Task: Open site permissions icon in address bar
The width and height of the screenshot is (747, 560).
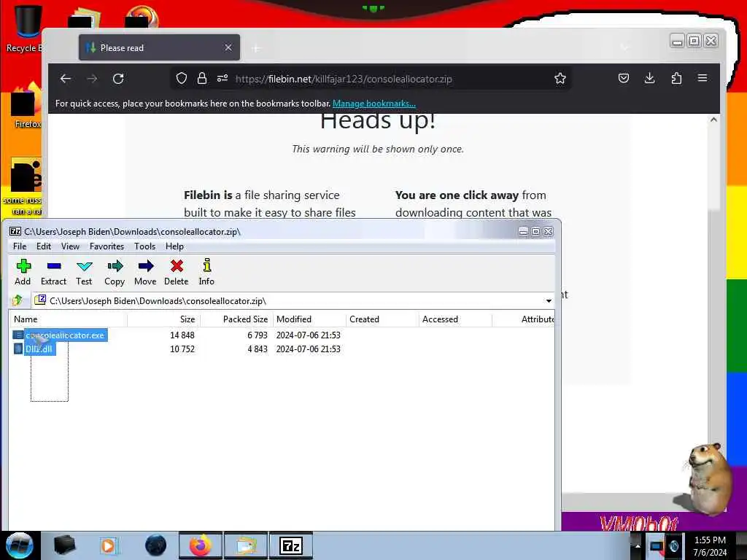Action: (x=222, y=79)
